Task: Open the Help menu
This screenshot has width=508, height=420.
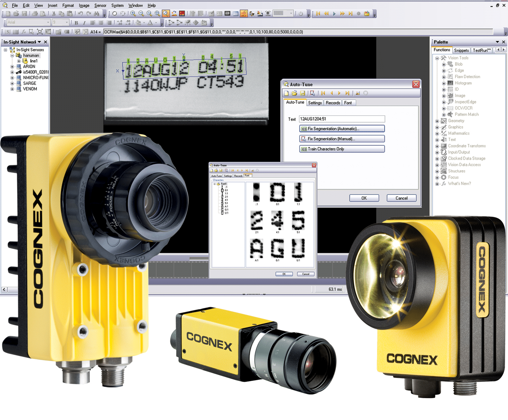Action: [151, 5]
